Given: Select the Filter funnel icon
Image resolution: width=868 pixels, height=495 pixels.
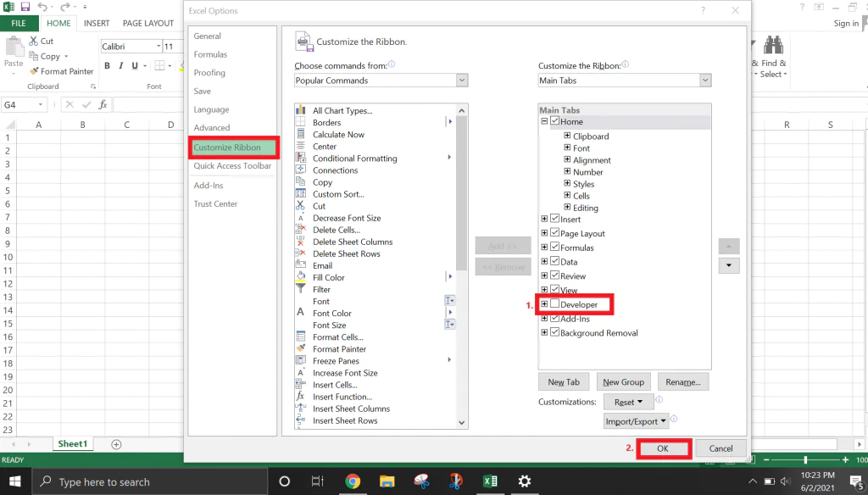Looking at the screenshot, I should [x=301, y=289].
